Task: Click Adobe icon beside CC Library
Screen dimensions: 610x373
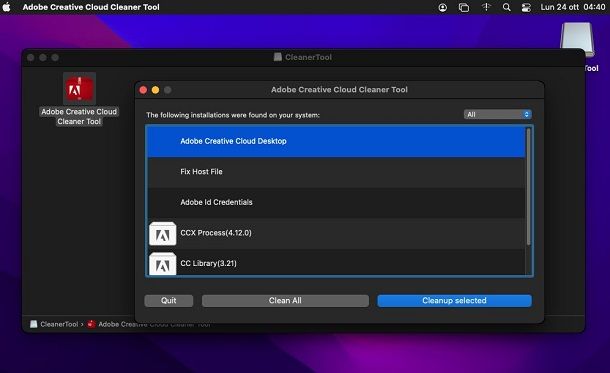Action: point(163,264)
